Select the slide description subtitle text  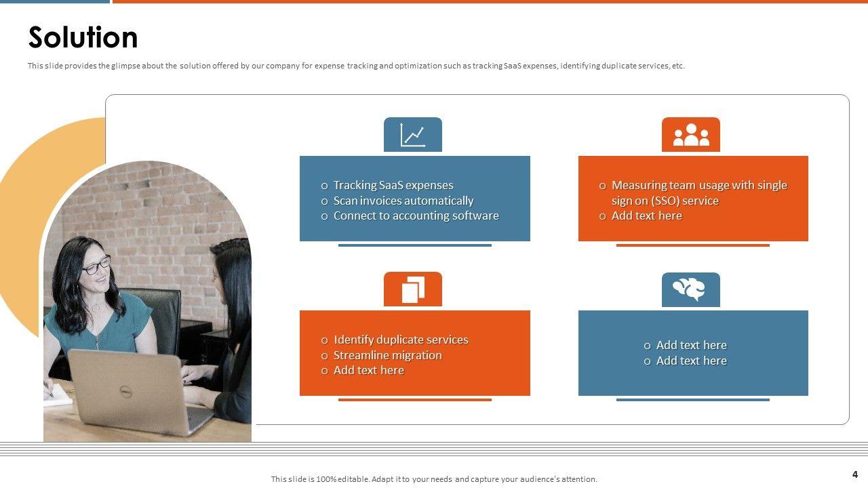[356, 66]
